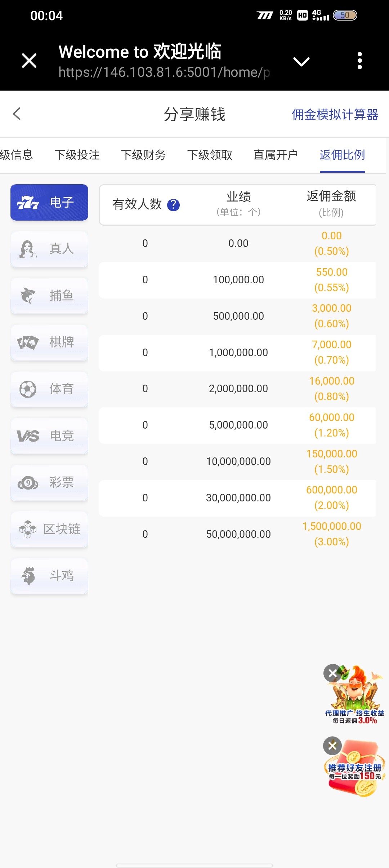389x868 pixels.
Task: Switch to the 下级投注 tab
Action: [77, 155]
